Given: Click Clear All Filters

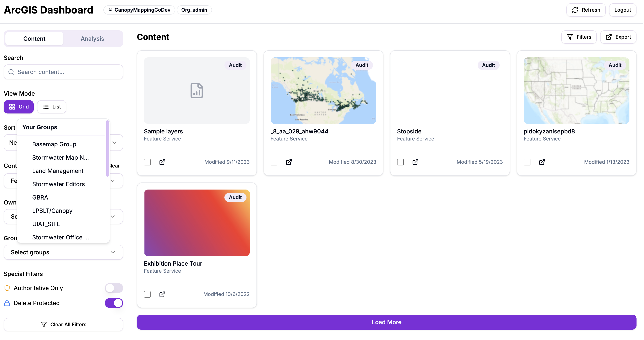Looking at the screenshot, I should click(x=63, y=324).
